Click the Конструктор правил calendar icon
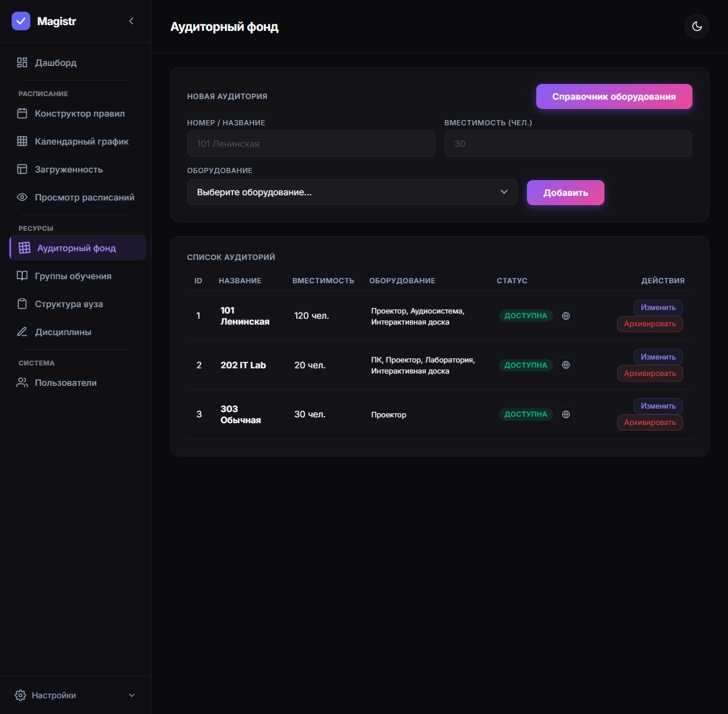The image size is (728, 714). pos(22,113)
